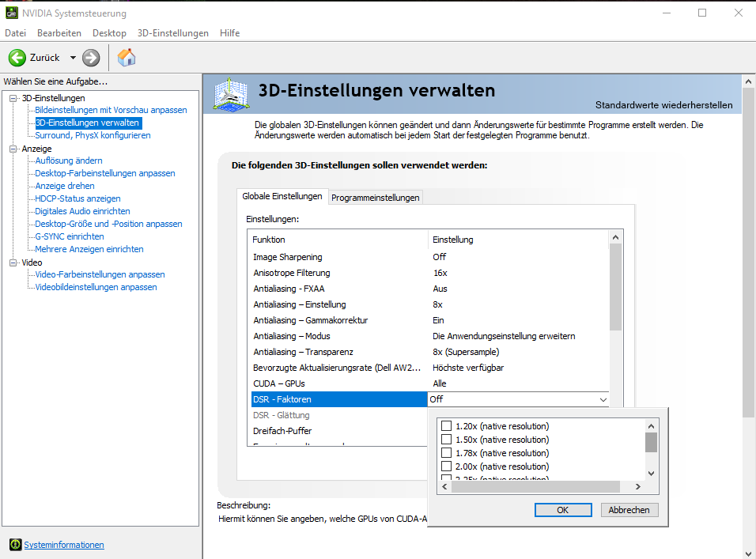
Task: Click DSR list horizontal scroll-left arrow
Action: 444,487
